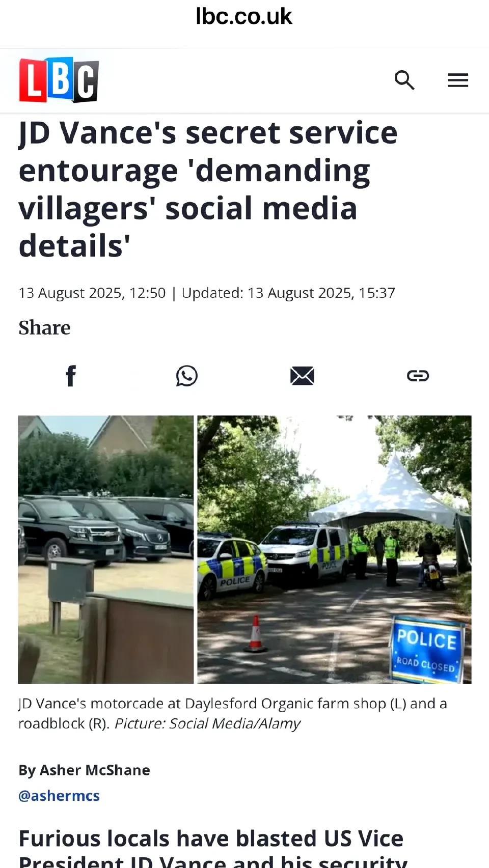
Task: Open the motorcade photo on the left
Action: click(106, 549)
